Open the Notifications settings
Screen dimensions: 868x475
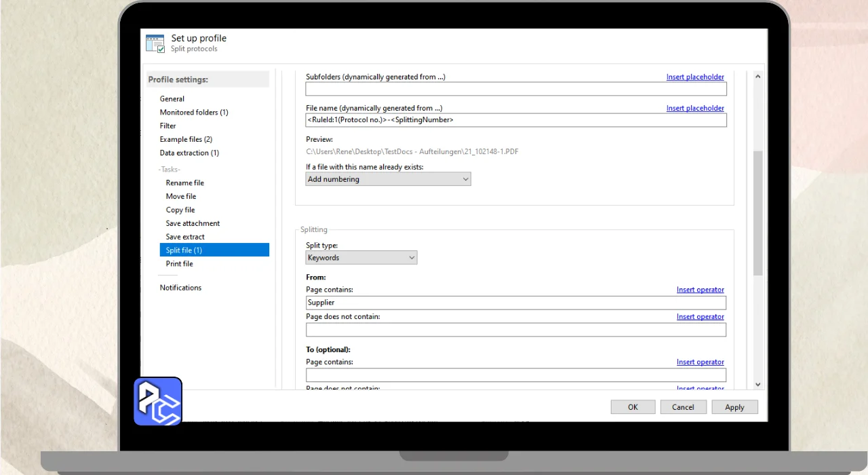tap(180, 288)
